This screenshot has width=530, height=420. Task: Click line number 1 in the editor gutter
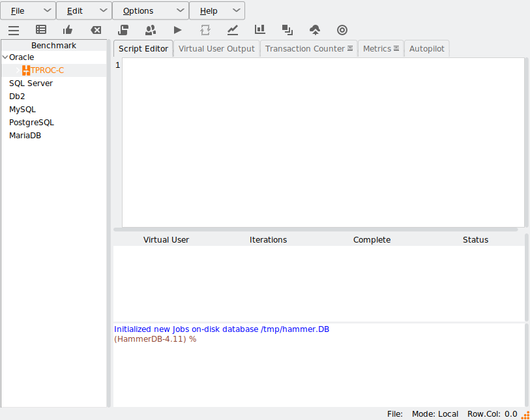click(x=117, y=65)
